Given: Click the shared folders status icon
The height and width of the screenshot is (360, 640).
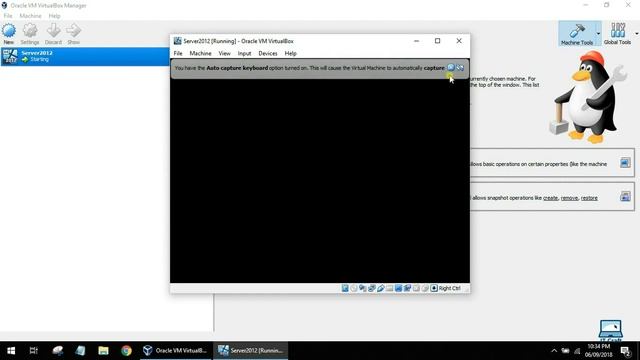Looking at the screenshot, I should 389,288.
